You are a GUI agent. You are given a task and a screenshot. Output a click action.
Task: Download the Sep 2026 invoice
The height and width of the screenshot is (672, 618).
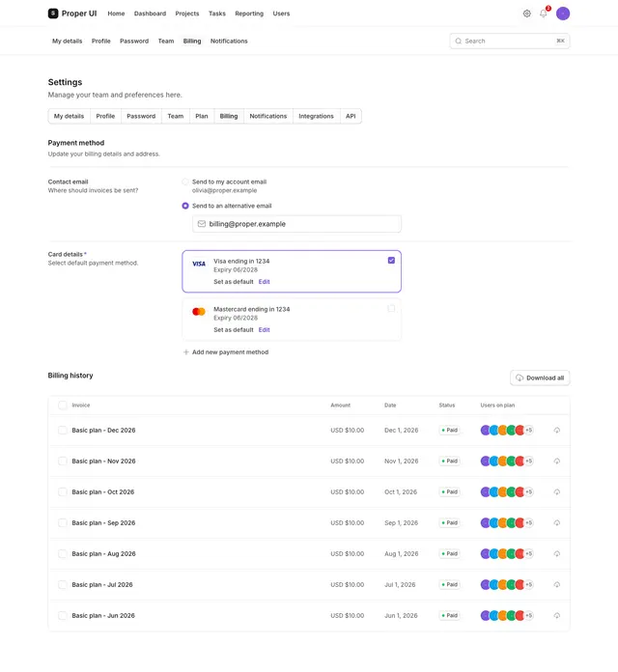(x=557, y=522)
